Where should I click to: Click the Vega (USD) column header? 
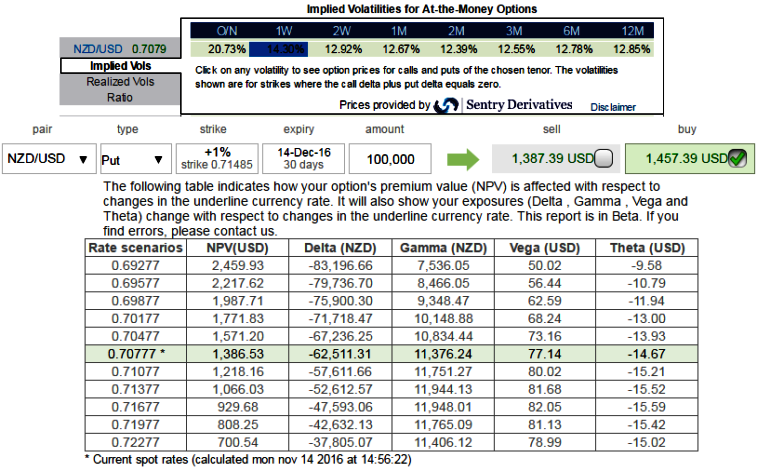click(545, 248)
